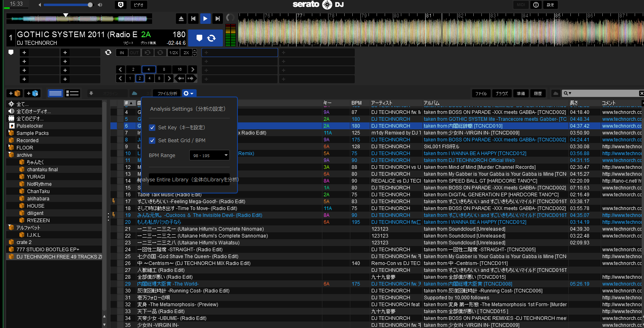Toggle the Set Key checkbox
The image size is (644, 328).
point(152,128)
